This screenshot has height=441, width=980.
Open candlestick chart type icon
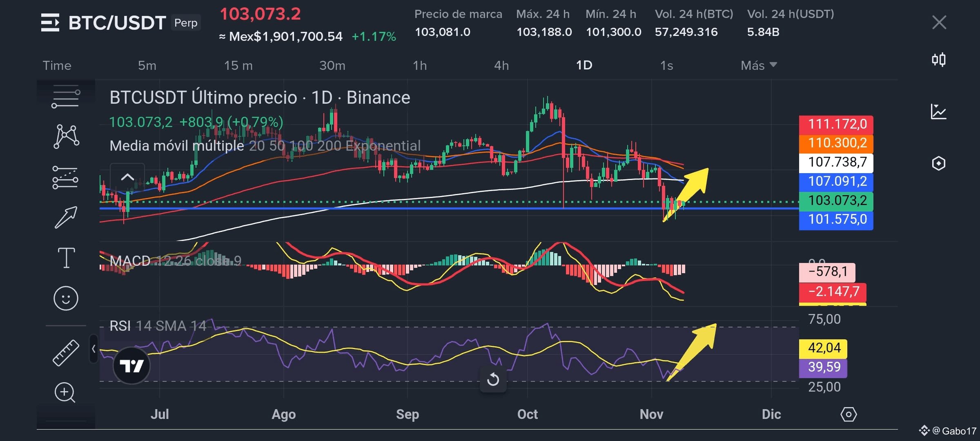tap(939, 60)
